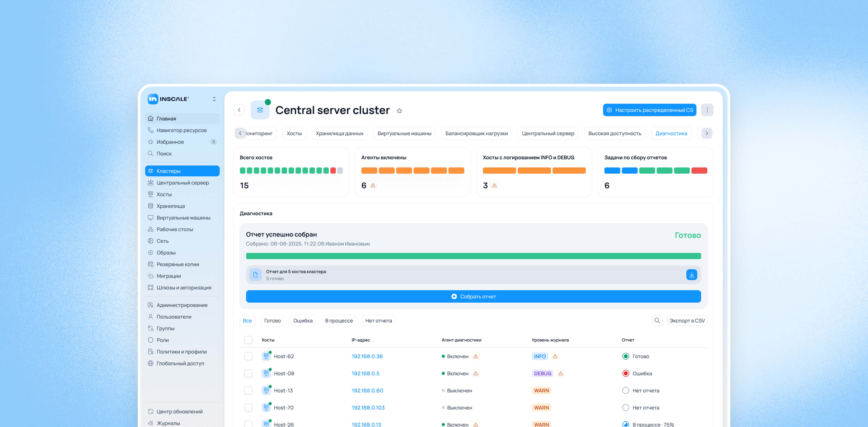Click the green report progress bar

[x=473, y=256]
